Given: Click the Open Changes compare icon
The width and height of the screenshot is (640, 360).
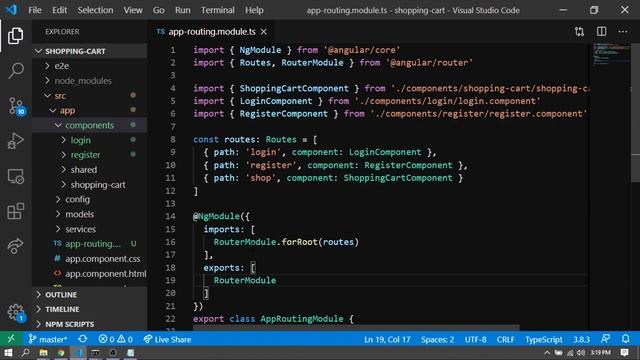Looking at the screenshot, I should 579,31.
